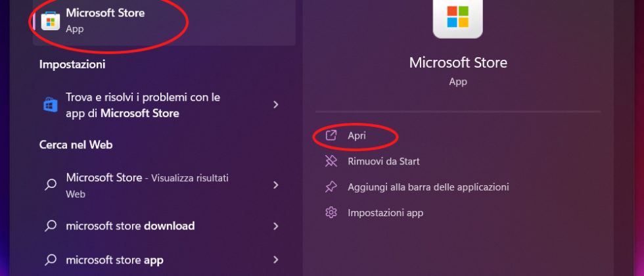Click the unpin icon next to Rimuovi da Start
Image resolution: width=644 pixels, height=276 pixels.
point(332,161)
